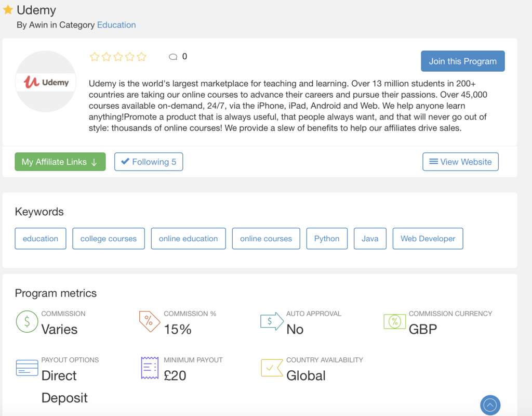Click the Commission % tag icon
The image size is (532, 416).
[149, 322]
